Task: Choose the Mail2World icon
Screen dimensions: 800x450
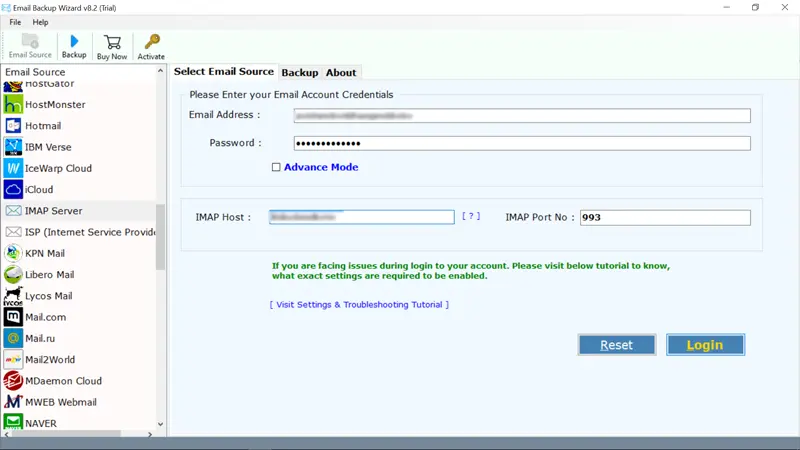Action: coord(13,360)
